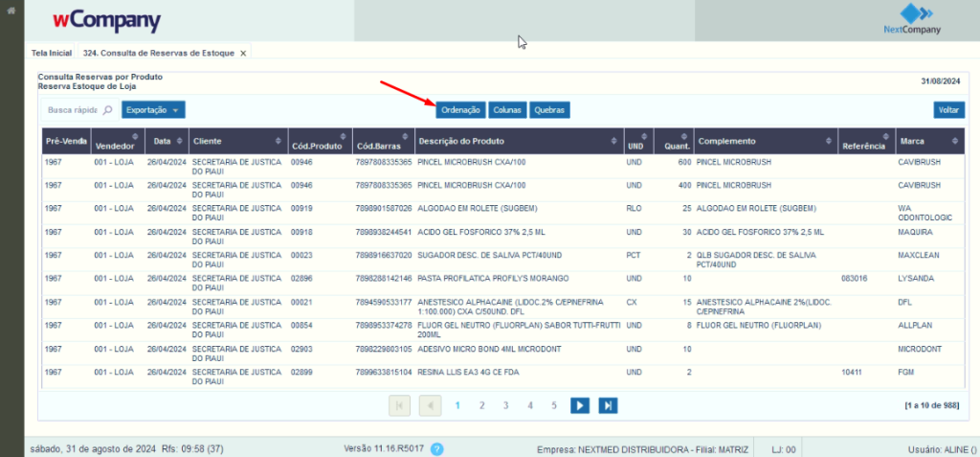Click the Voltar button
This screenshot has height=457, width=980.
point(948,109)
